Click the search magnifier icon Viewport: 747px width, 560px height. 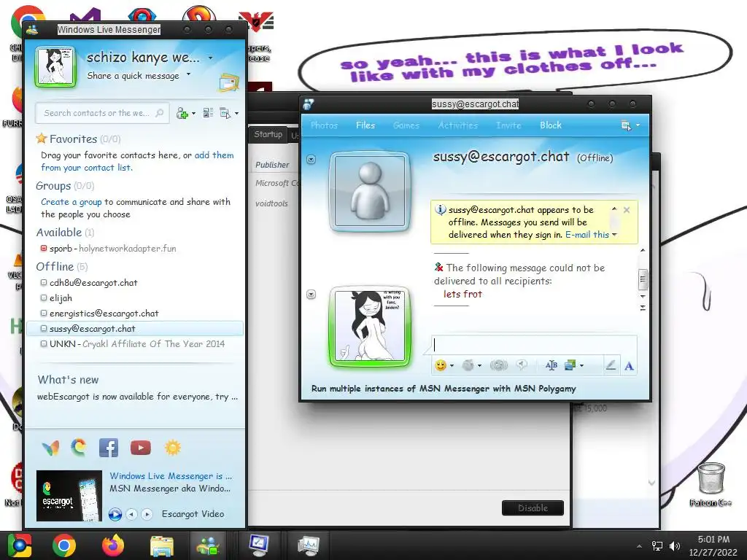(x=160, y=113)
